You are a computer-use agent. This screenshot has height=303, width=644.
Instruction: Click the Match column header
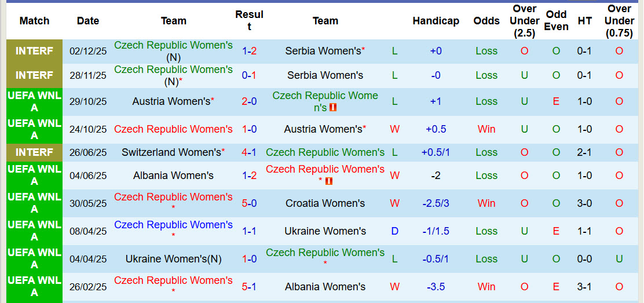34,21
